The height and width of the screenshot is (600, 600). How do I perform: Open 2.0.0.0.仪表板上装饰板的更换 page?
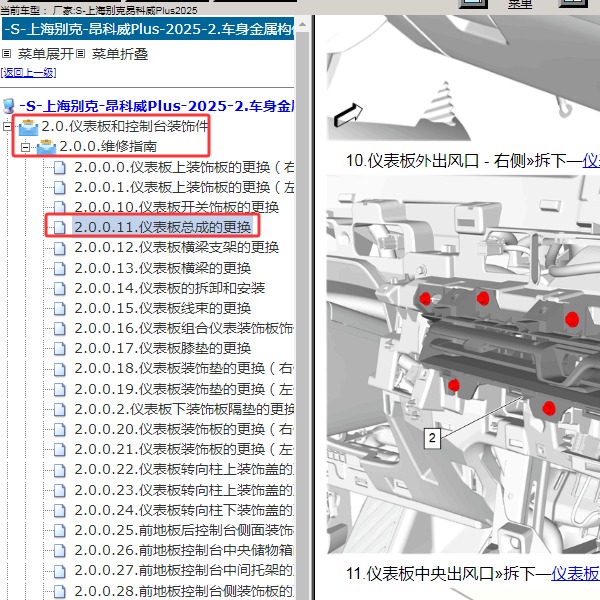point(184,167)
